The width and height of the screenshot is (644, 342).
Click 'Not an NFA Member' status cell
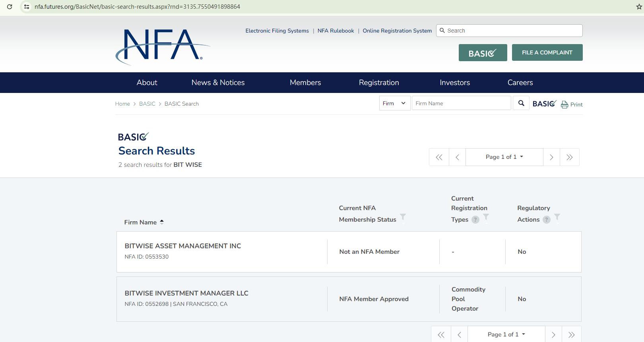coord(369,252)
